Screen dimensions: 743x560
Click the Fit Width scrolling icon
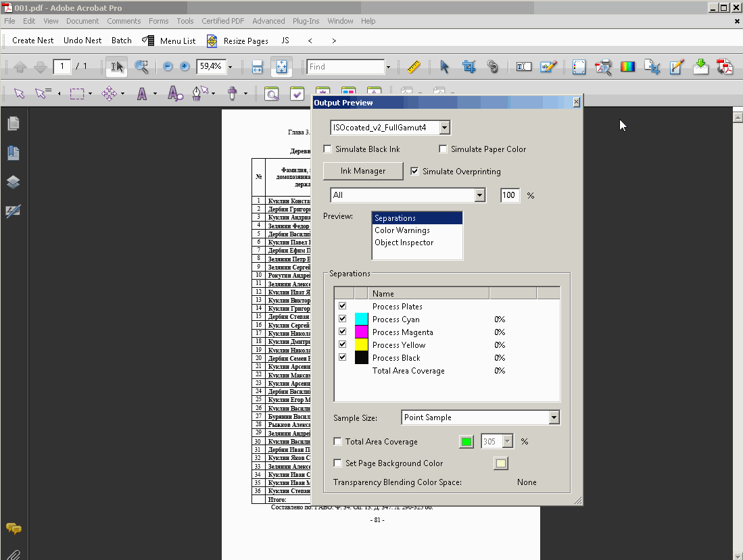[257, 67]
